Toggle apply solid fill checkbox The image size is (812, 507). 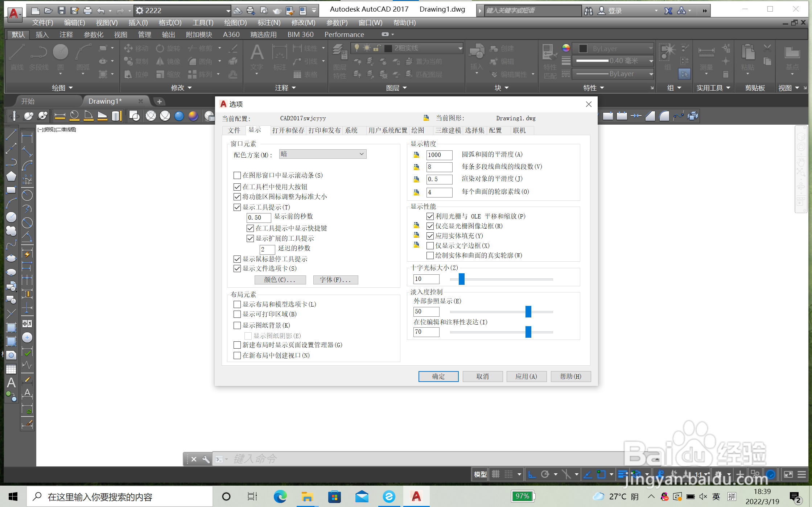(430, 236)
